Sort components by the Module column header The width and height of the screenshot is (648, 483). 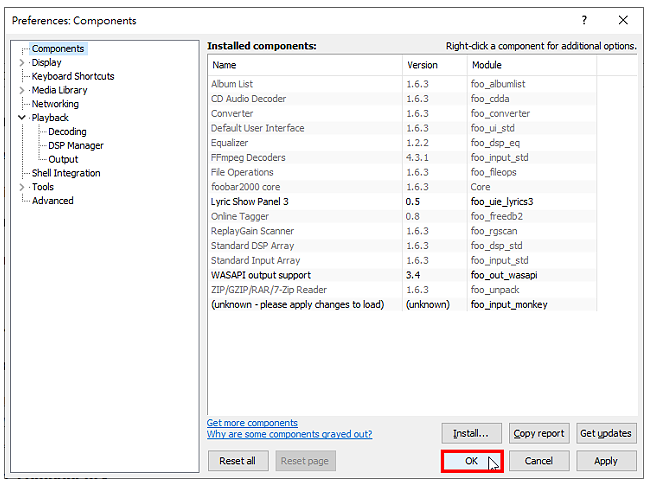pos(532,65)
